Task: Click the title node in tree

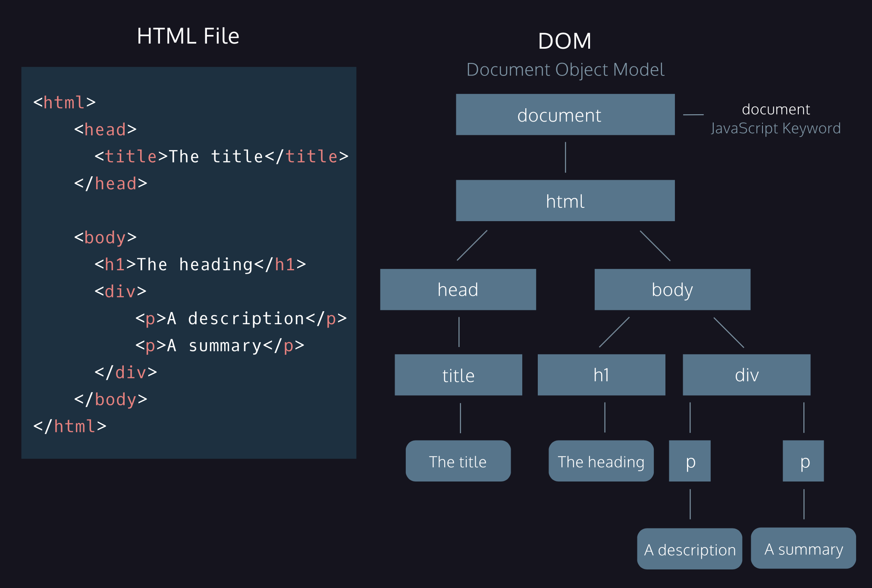Action: click(x=458, y=375)
